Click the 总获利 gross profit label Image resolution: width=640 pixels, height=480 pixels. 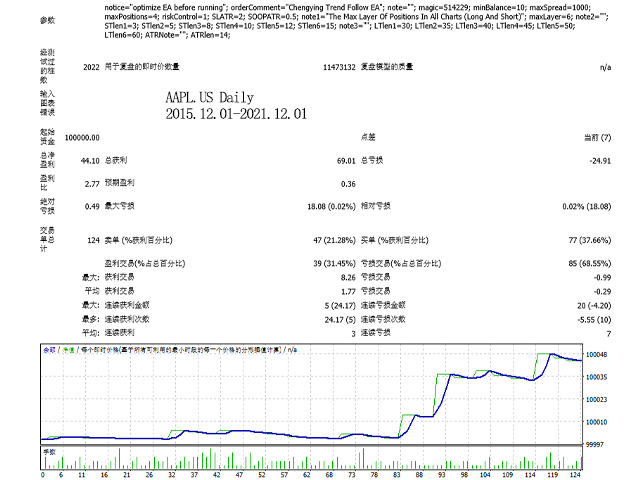(116, 160)
